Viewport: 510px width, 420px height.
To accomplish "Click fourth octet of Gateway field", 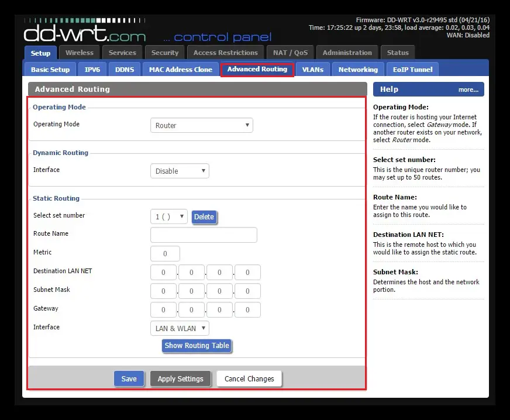I will click(x=247, y=309).
